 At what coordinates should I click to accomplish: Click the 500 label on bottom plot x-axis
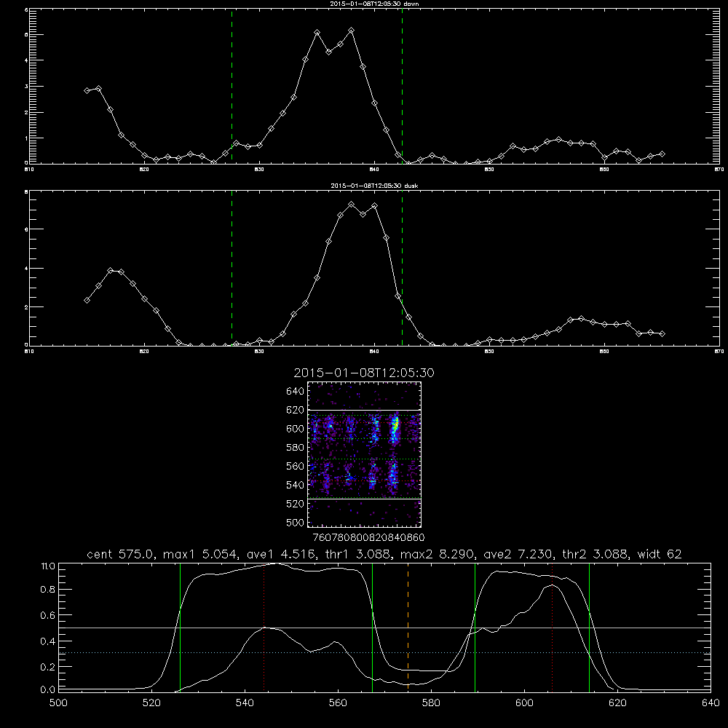[x=58, y=703]
